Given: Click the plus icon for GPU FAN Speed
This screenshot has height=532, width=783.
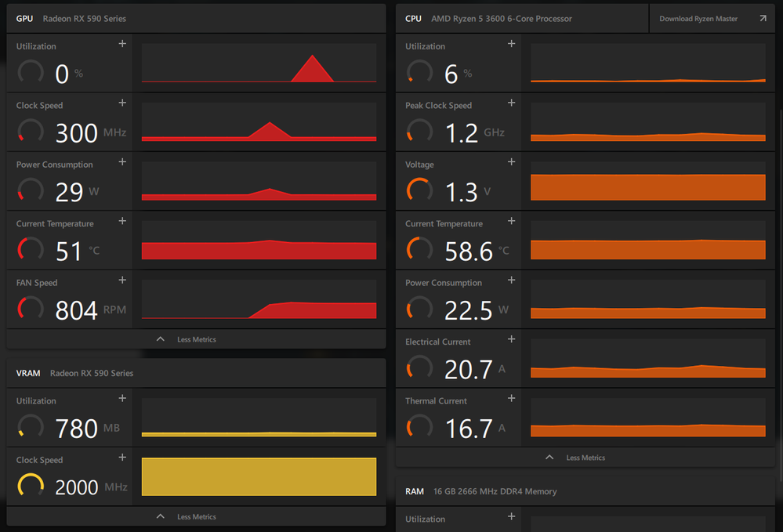Looking at the screenshot, I should click(122, 280).
